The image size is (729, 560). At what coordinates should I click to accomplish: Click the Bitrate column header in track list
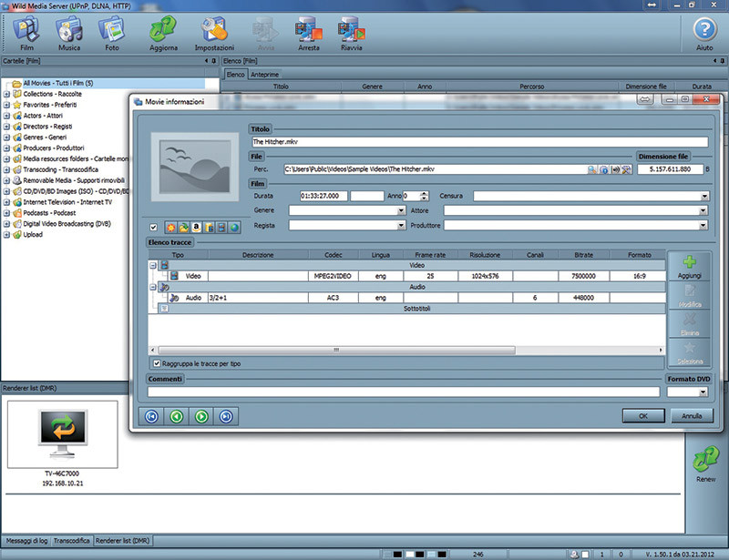584,255
